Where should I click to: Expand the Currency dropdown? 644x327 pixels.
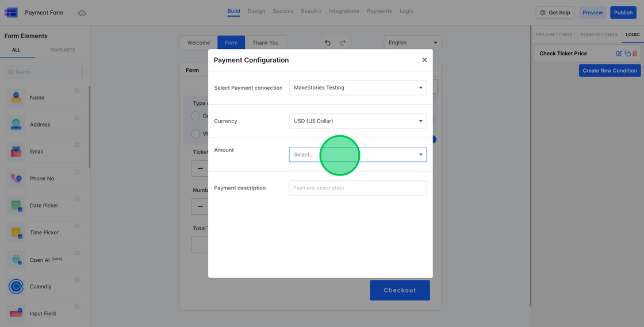pyautogui.click(x=358, y=121)
